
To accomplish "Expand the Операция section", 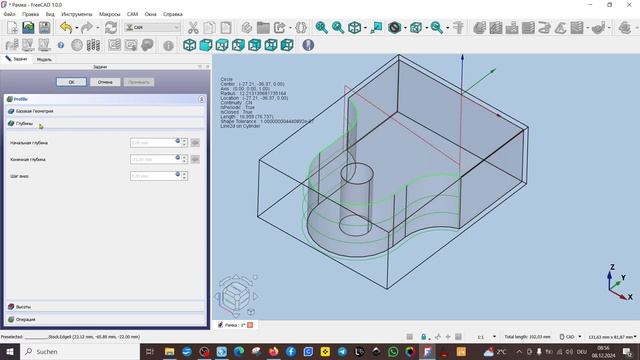I will (x=104, y=319).
